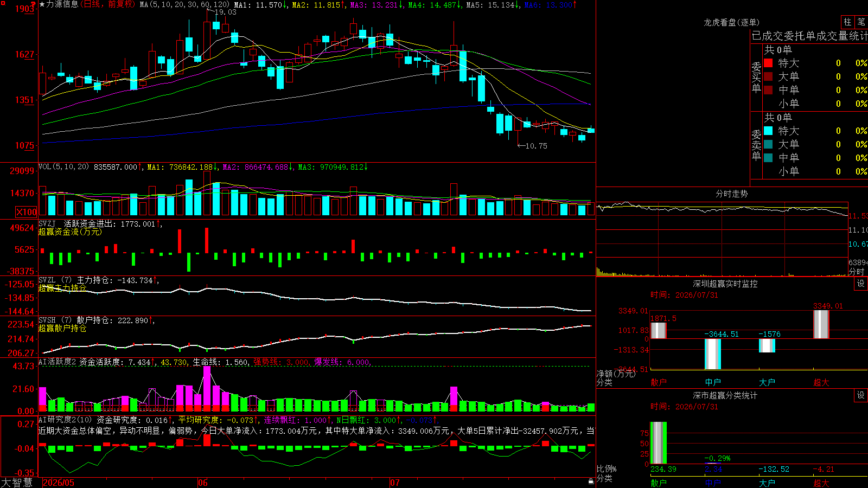Open 设 settings for 深市超赢分类统计
The width and height of the screenshot is (868, 488).
[861, 395]
